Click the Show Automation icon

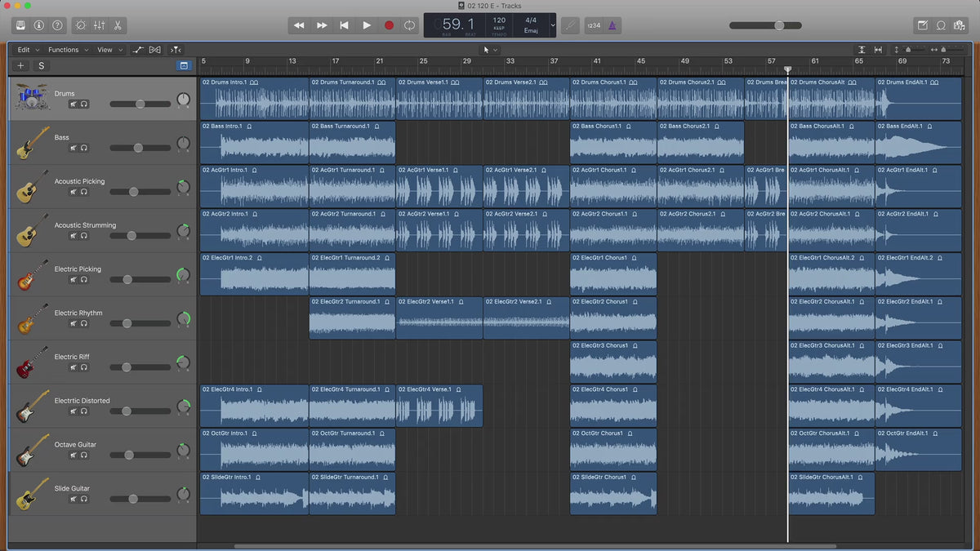[139, 50]
